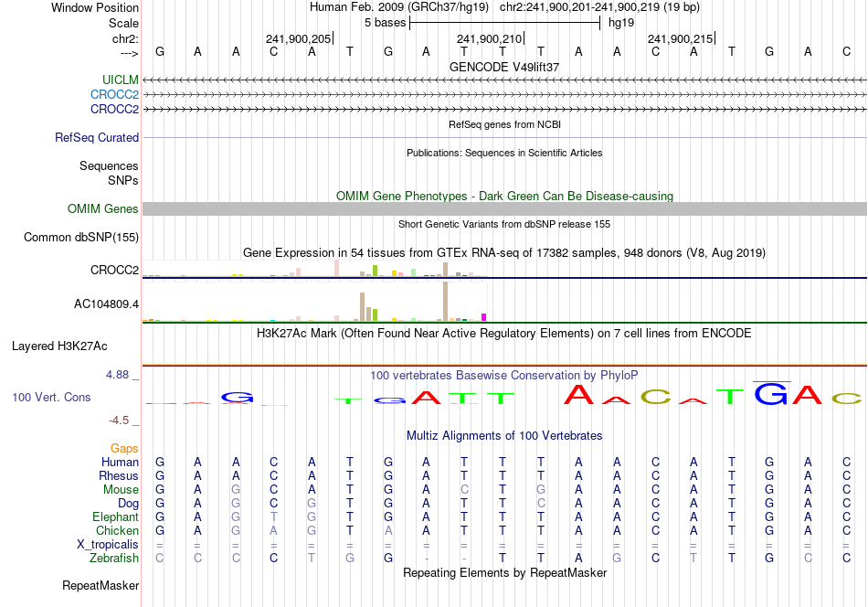The height and width of the screenshot is (607, 868).
Task: Click the Zebrafish alignment row label
Action: (114, 558)
